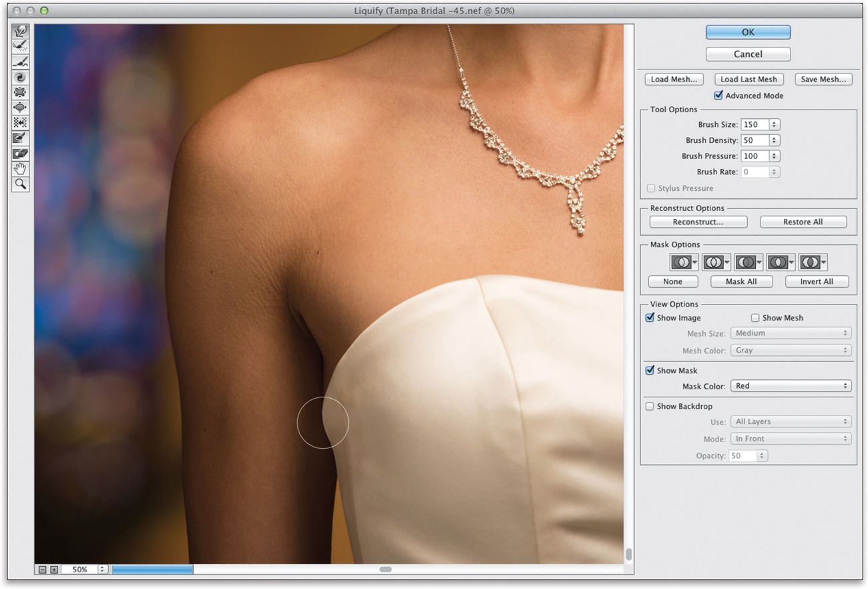Click the View Options section label
Image resolution: width=868 pixels, height=589 pixels.
coord(674,305)
